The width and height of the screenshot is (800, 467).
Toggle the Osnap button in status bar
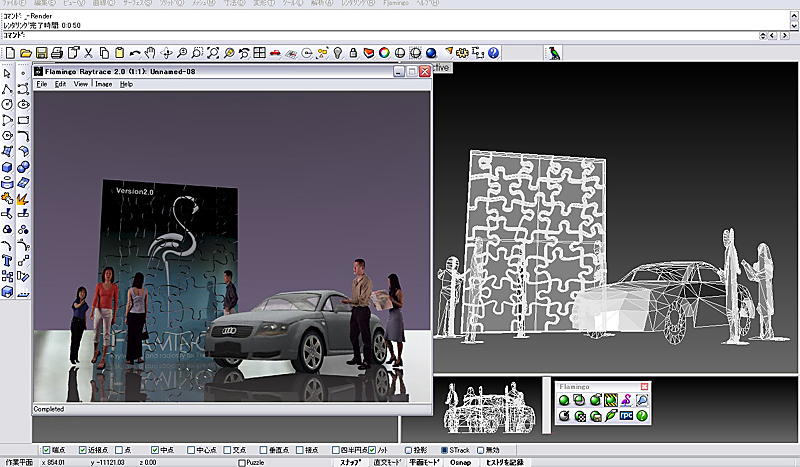click(x=461, y=462)
